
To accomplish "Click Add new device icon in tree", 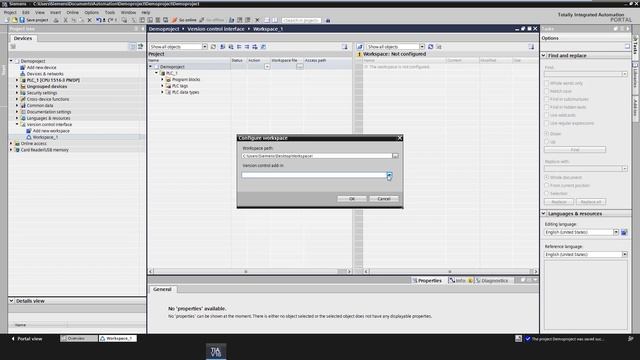I will (23, 67).
